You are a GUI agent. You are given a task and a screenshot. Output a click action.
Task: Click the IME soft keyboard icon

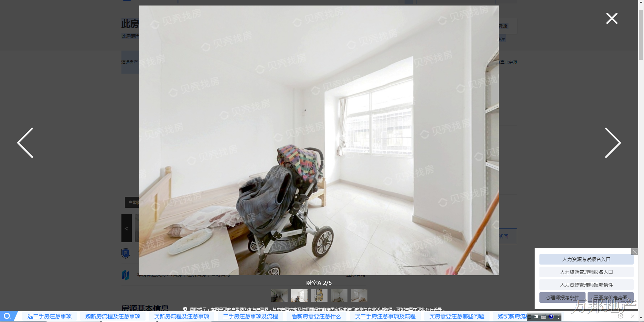(544, 317)
